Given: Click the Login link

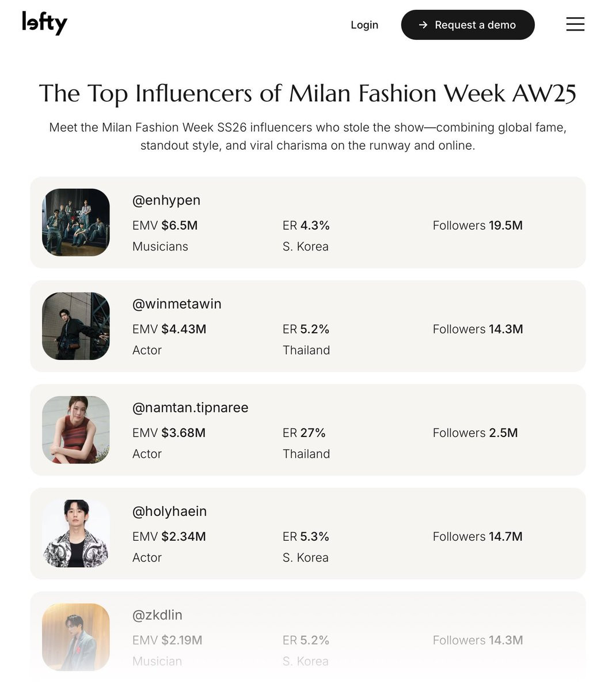Looking at the screenshot, I should (364, 25).
